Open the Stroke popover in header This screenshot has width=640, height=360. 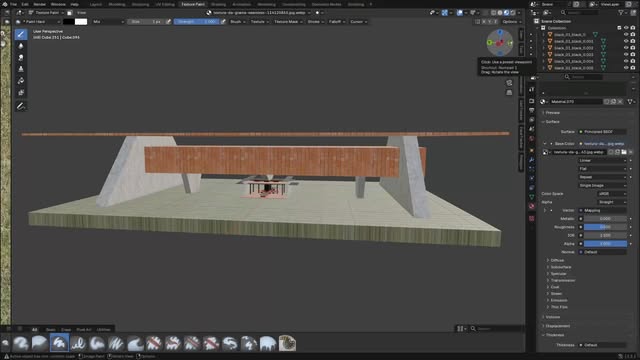[x=316, y=22]
